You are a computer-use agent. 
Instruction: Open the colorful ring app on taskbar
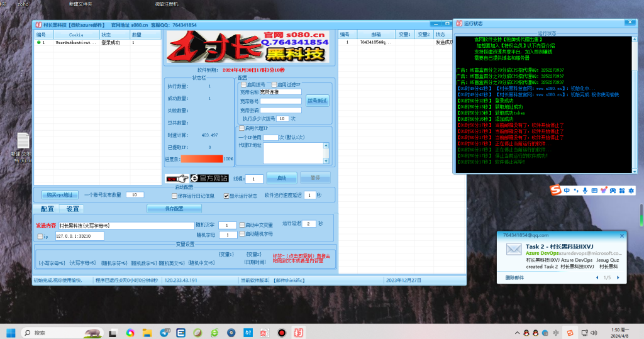point(130,333)
